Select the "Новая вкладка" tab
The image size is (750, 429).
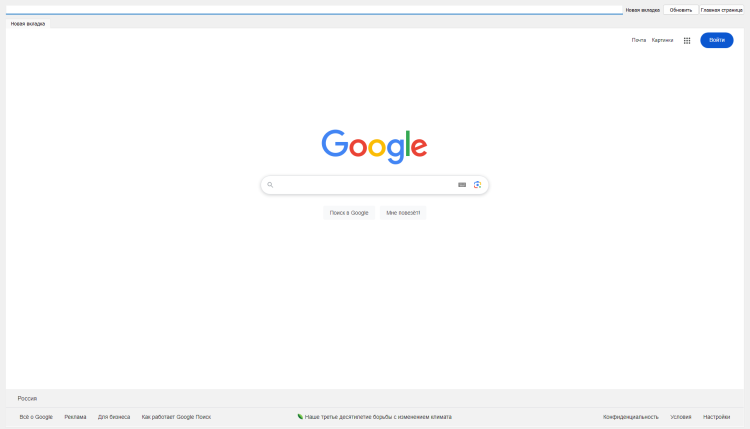(28, 22)
